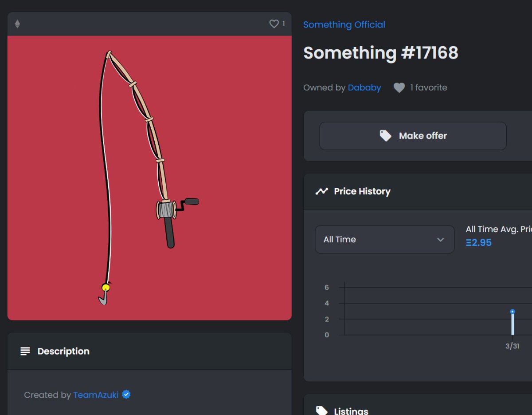Toggle the heart favorite on the image card
The height and width of the screenshot is (415, 532).
pyautogui.click(x=274, y=24)
